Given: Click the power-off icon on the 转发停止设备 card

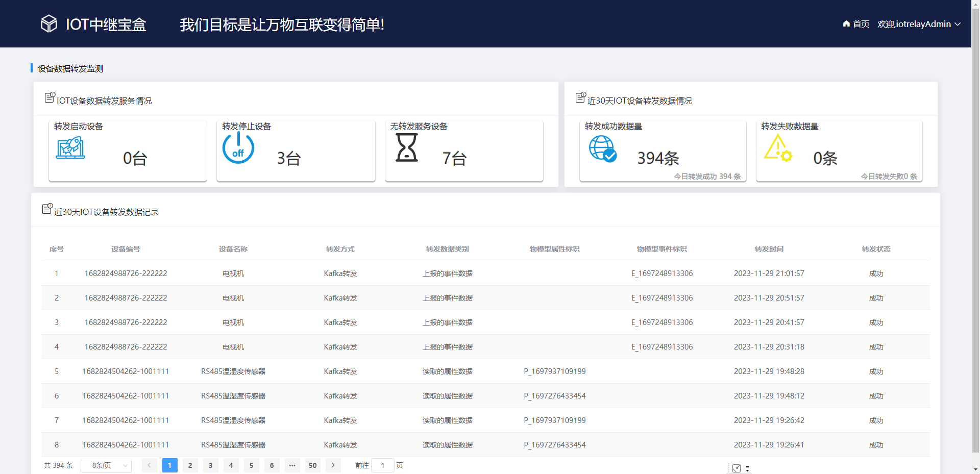Looking at the screenshot, I should [x=238, y=148].
